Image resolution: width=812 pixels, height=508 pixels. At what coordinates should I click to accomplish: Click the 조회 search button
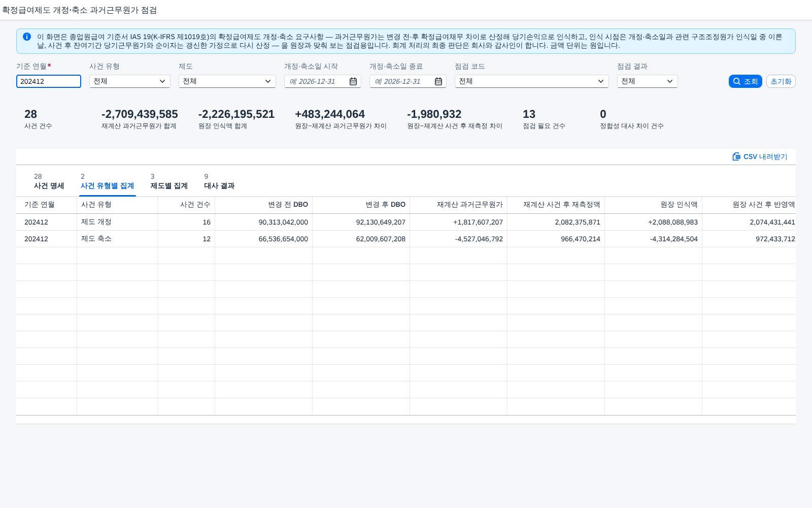tap(746, 81)
